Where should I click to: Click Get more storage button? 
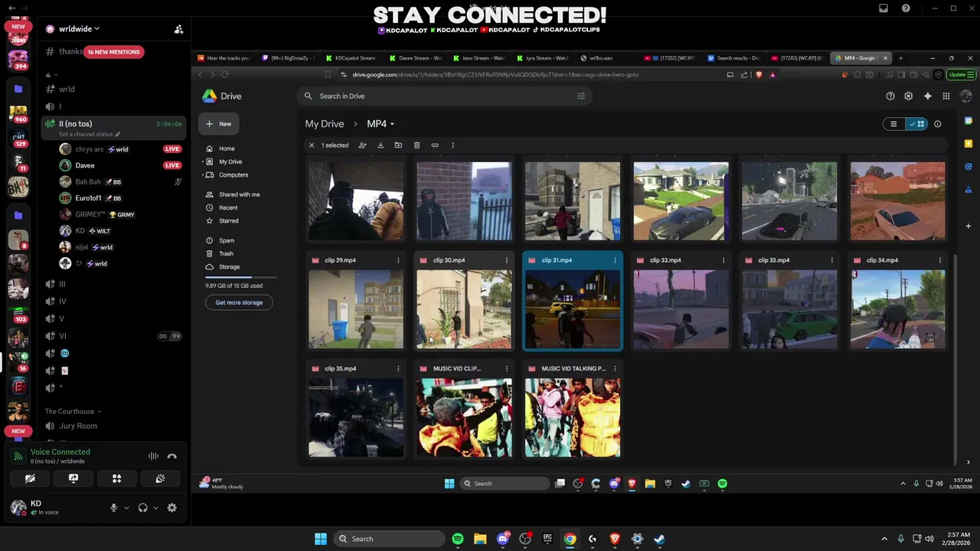pyautogui.click(x=239, y=302)
